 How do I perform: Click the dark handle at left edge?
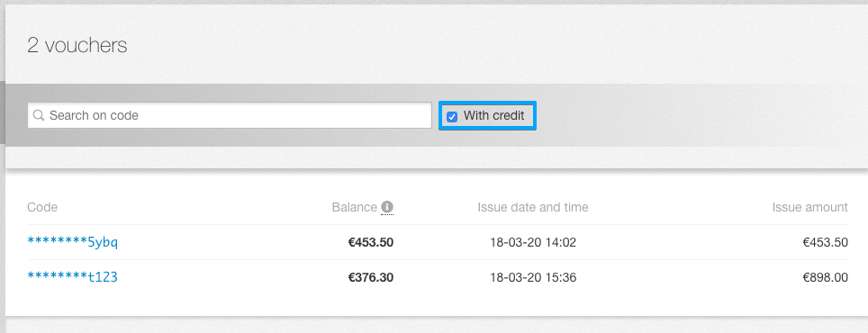(x=2, y=112)
